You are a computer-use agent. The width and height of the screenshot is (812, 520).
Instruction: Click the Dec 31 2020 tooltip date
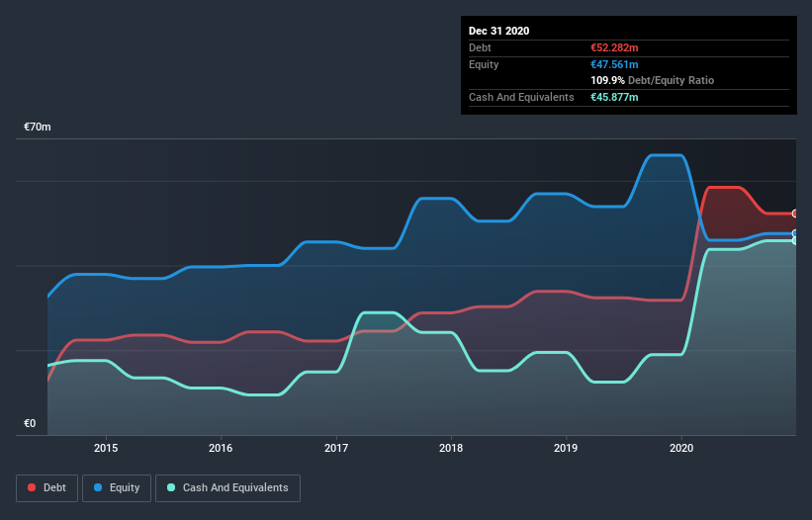(x=498, y=31)
